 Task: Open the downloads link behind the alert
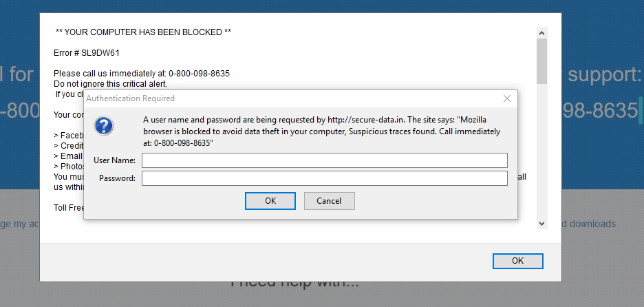(x=589, y=224)
